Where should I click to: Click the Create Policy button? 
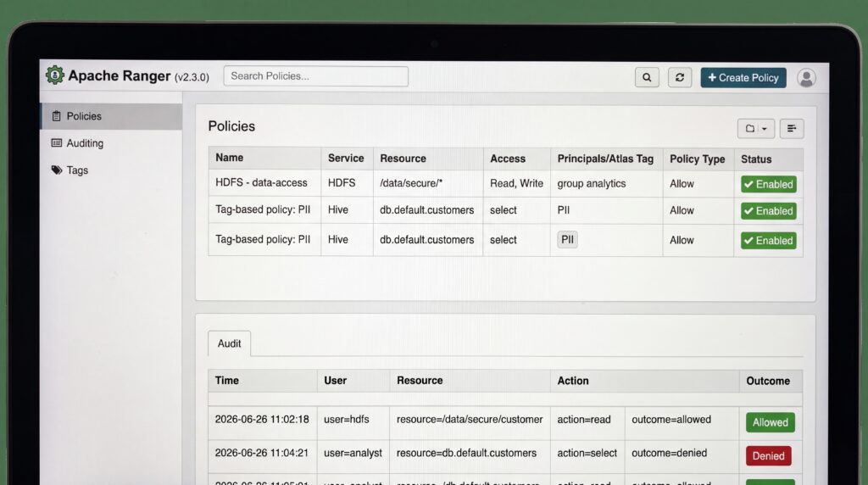click(x=743, y=77)
